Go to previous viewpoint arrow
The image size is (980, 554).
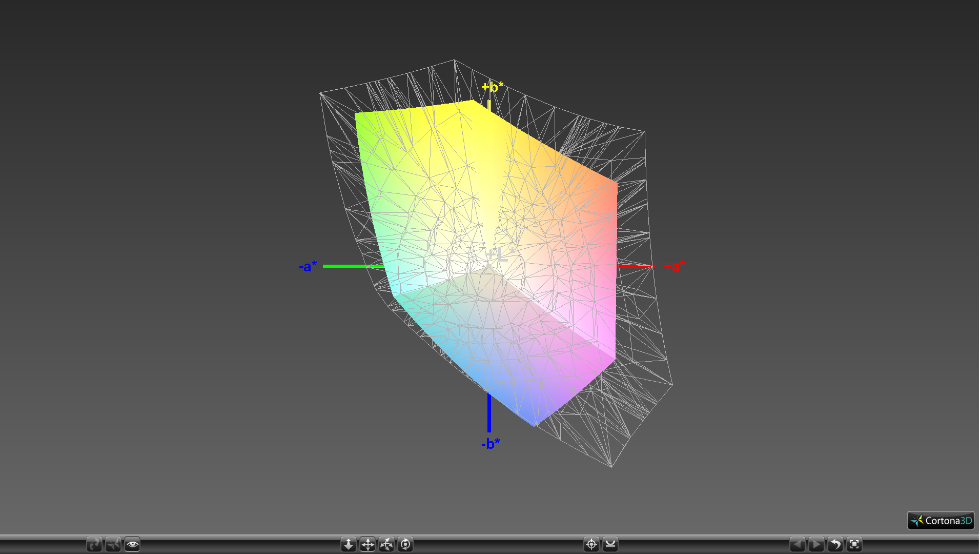click(798, 544)
